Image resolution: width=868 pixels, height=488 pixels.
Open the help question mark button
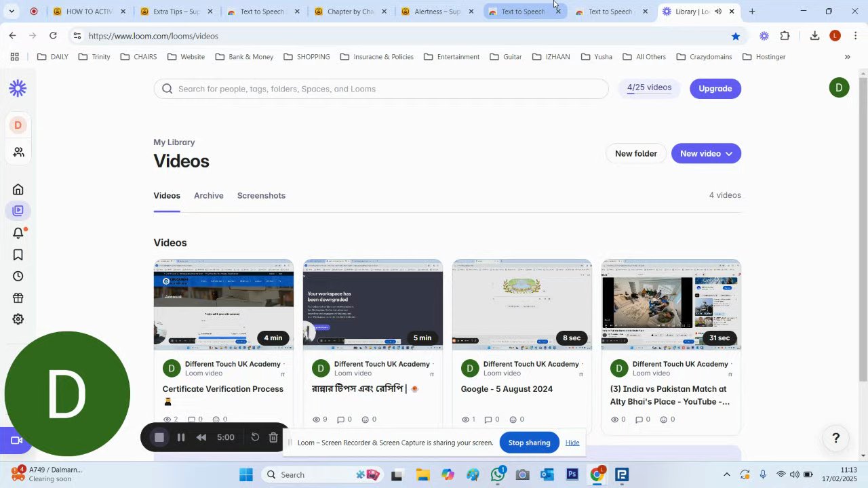(836, 439)
